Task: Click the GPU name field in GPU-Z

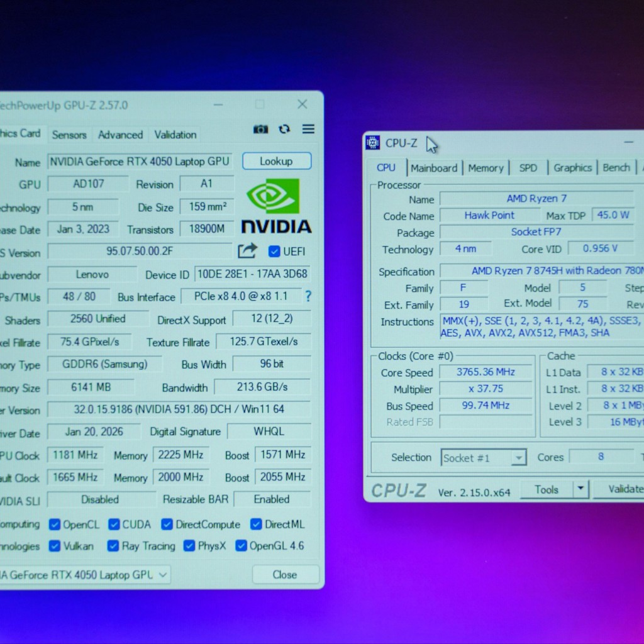Action: point(140,162)
